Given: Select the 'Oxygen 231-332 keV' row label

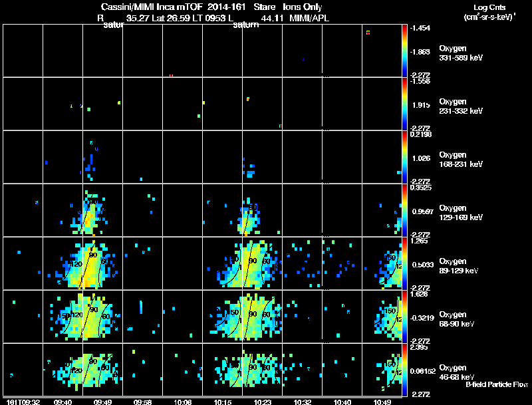Looking at the screenshot, I should coord(461,106).
